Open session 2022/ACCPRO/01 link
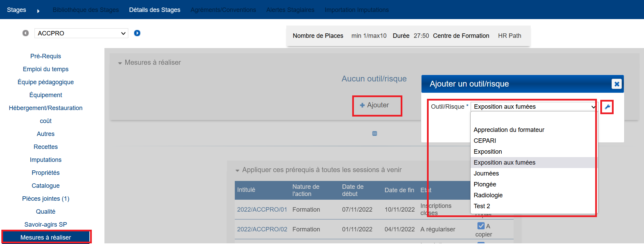The image size is (644, 244). (x=262, y=210)
